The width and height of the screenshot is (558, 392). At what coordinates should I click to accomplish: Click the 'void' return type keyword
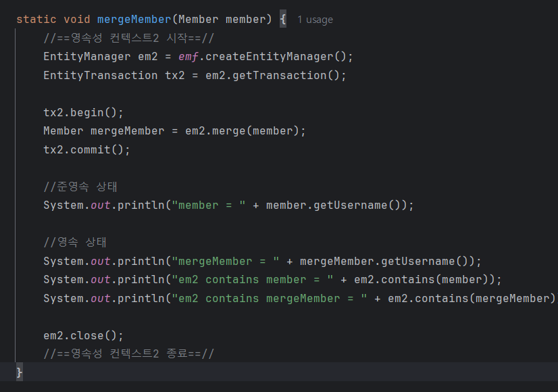[x=77, y=19]
